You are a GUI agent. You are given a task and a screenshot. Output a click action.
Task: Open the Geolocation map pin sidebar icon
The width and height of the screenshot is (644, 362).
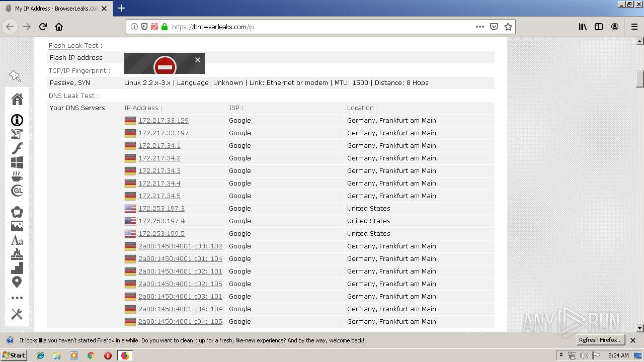point(17,282)
